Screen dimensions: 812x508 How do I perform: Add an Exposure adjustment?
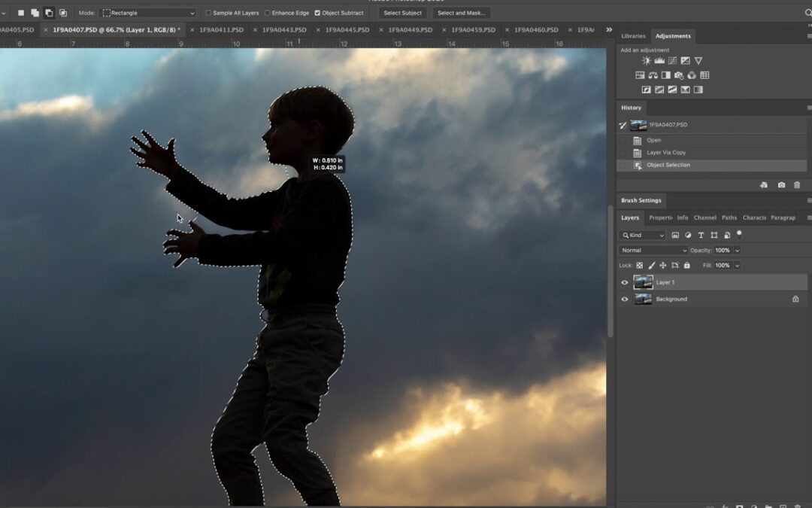[685, 61]
